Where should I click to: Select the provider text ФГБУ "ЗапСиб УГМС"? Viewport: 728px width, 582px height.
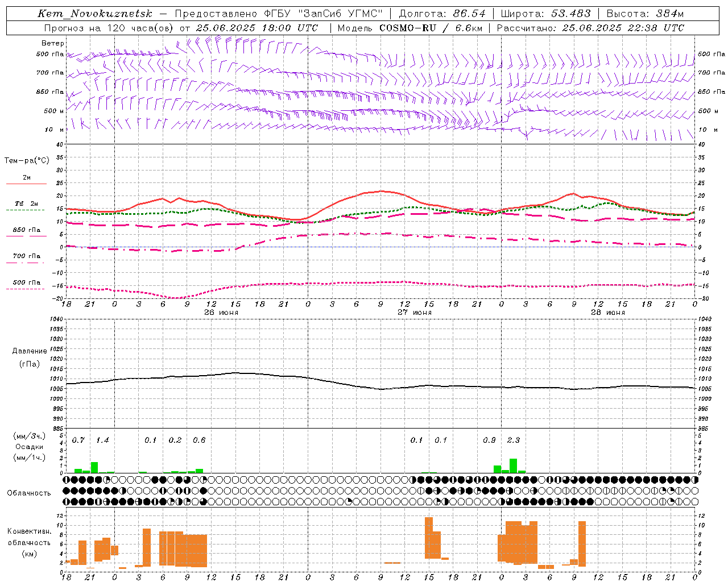click(x=324, y=14)
